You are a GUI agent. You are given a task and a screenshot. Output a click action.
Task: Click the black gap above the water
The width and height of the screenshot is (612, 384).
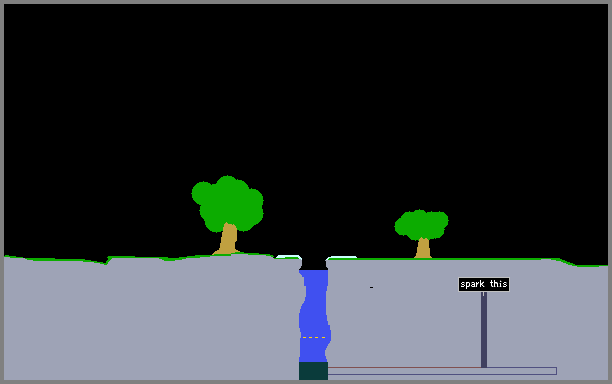(314, 262)
